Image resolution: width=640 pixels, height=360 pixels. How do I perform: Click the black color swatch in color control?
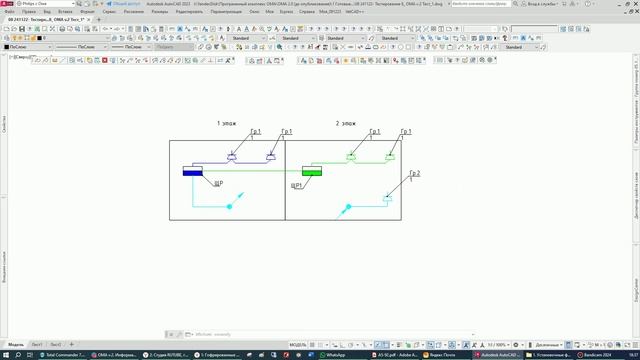pyautogui.click(x=6, y=47)
